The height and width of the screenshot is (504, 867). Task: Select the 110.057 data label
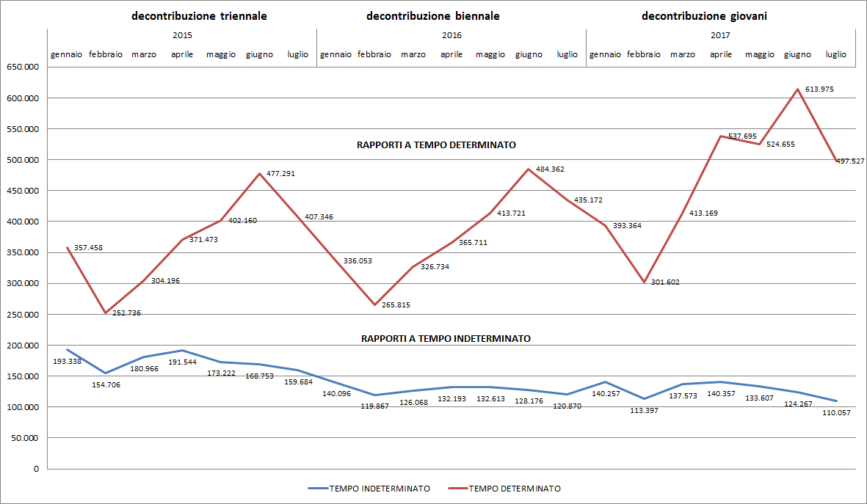(836, 413)
